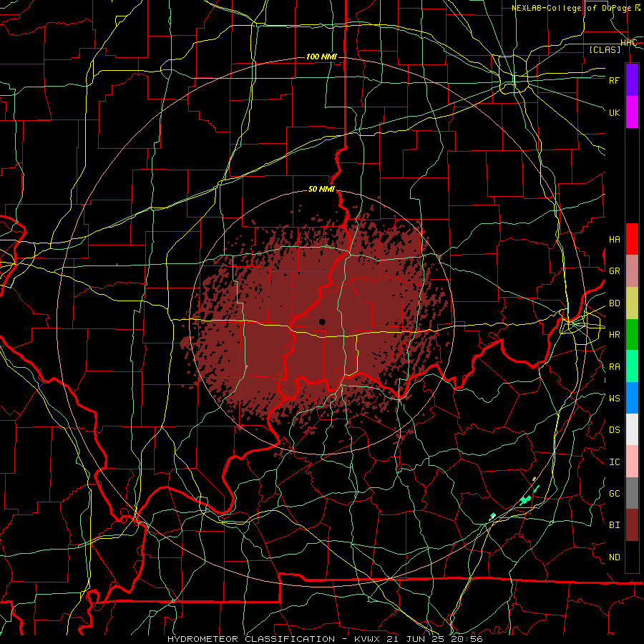This screenshot has width=644, height=644.
Task: Click the purple RF legend color swatch
Action: [x=632, y=80]
